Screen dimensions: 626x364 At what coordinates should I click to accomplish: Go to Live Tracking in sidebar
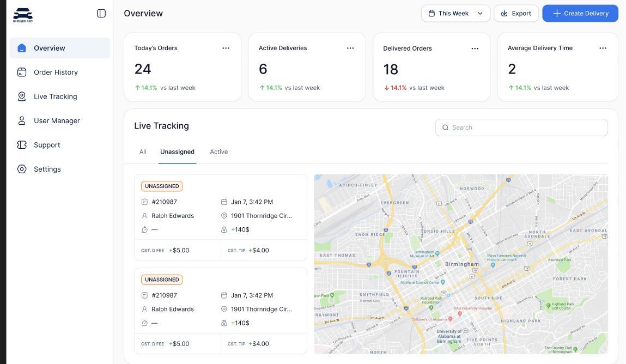tap(55, 96)
